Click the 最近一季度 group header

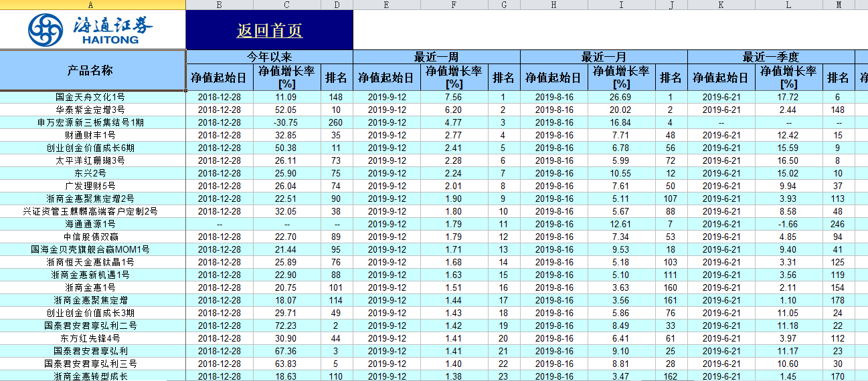click(x=771, y=57)
